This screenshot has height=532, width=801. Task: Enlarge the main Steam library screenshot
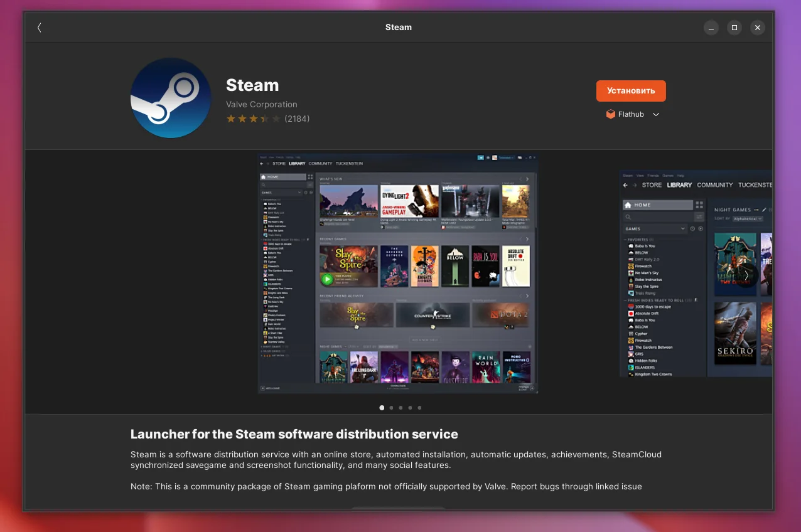tap(397, 273)
